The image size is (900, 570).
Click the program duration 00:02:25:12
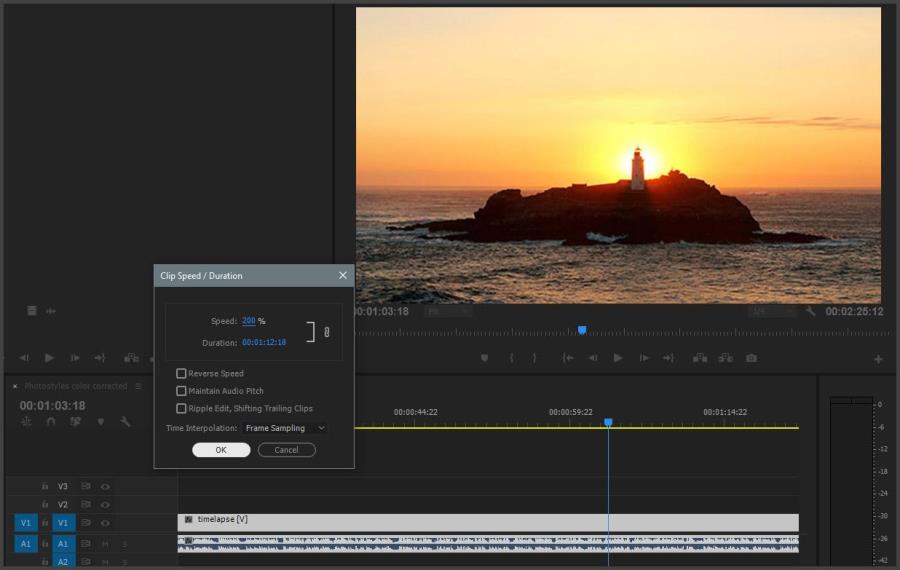click(x=854, y=312)
